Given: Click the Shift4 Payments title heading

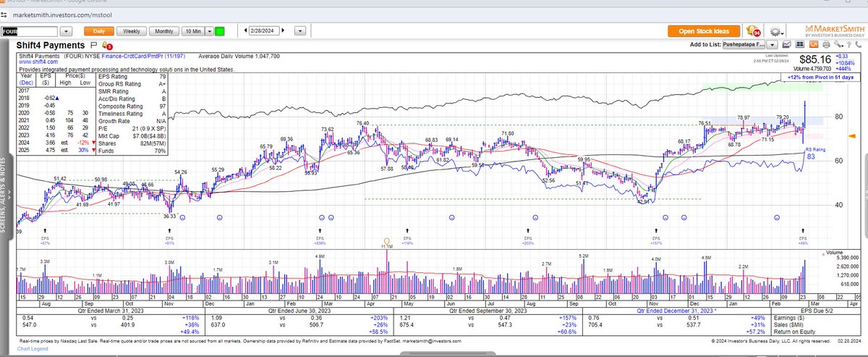Looking at the screenshot, I should click(x=51, y=46).
